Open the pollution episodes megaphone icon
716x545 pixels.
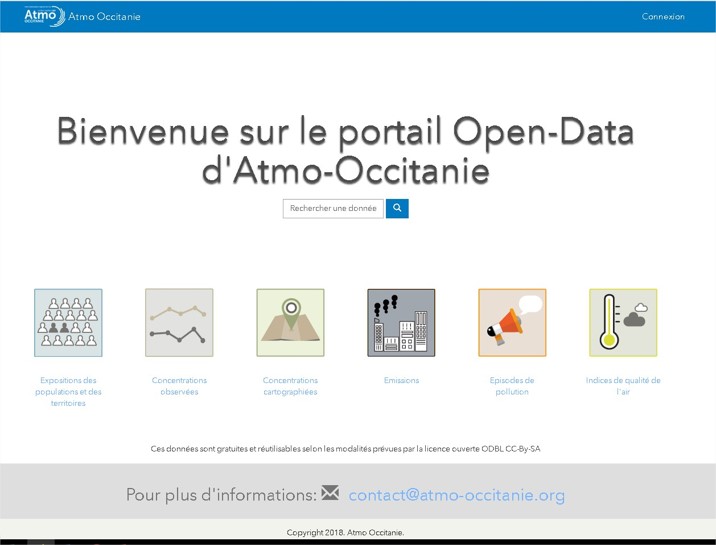coord(512,323)
